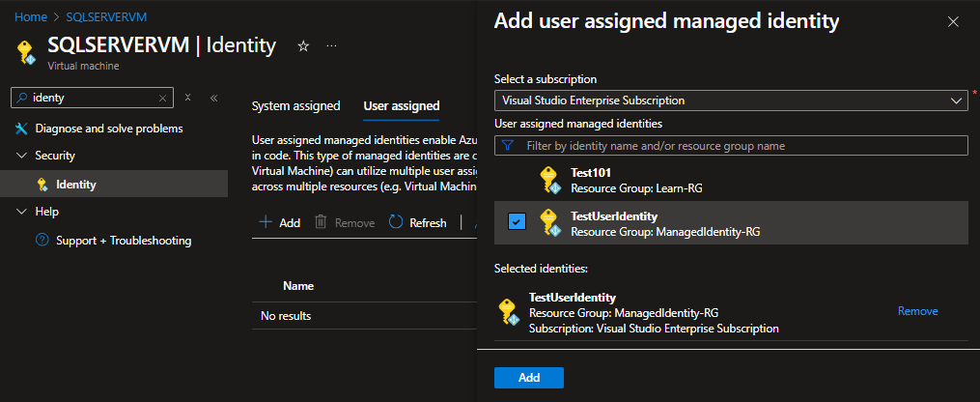This screenshot has height=402, width=980.
Task: Click the selected TestUserIdentity key icon
Action: (x=509, y=311)
